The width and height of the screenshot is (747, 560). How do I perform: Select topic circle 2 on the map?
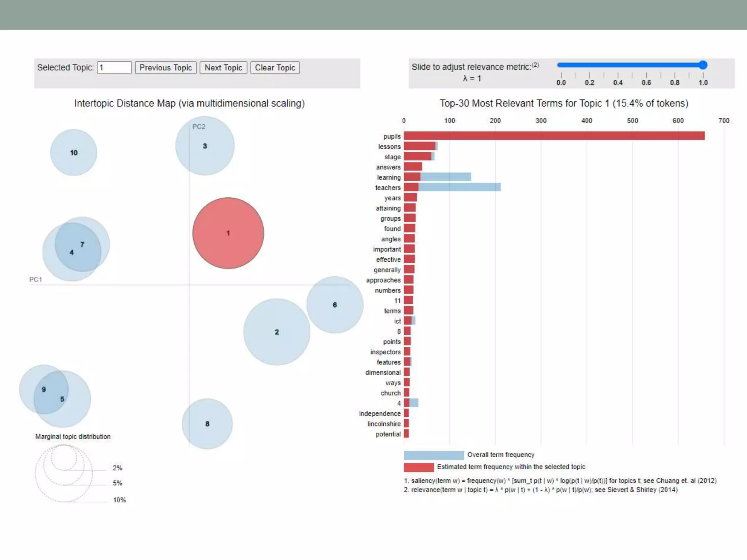pyautogui.click(x=277, y=332)
